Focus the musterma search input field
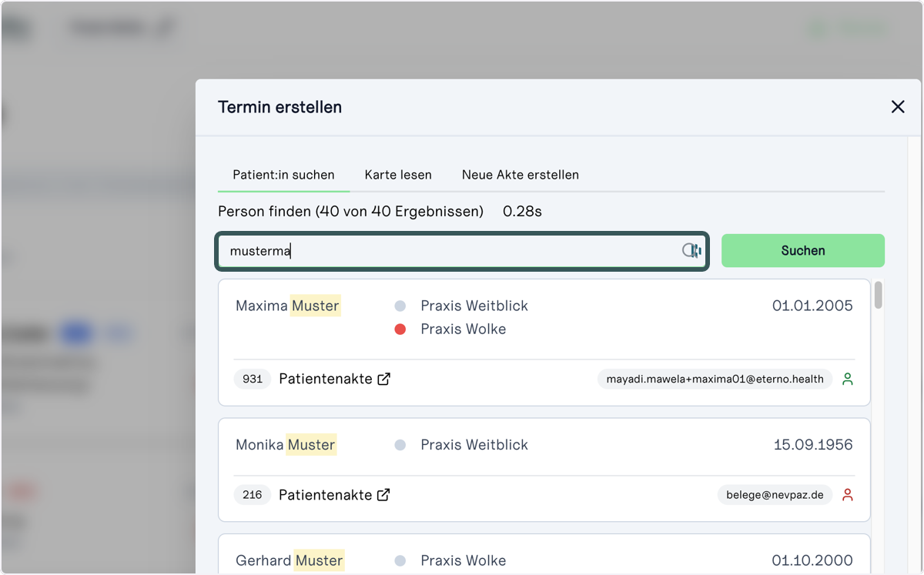 click(x=461, y=251)
